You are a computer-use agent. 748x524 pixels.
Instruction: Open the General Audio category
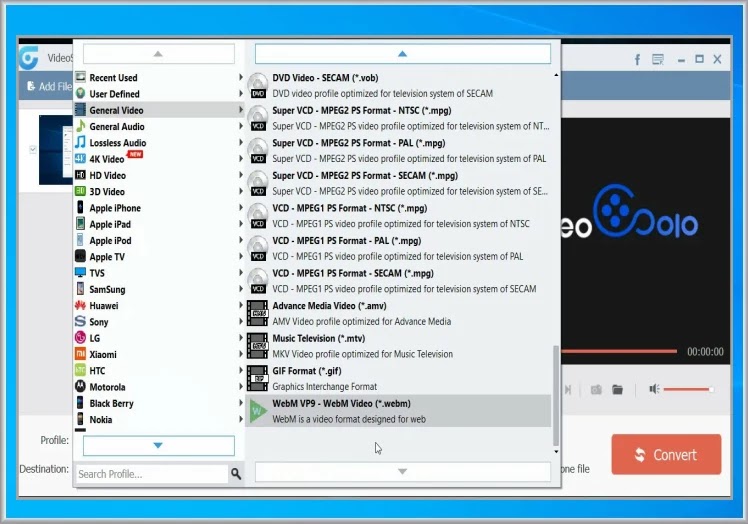(159, 126)
